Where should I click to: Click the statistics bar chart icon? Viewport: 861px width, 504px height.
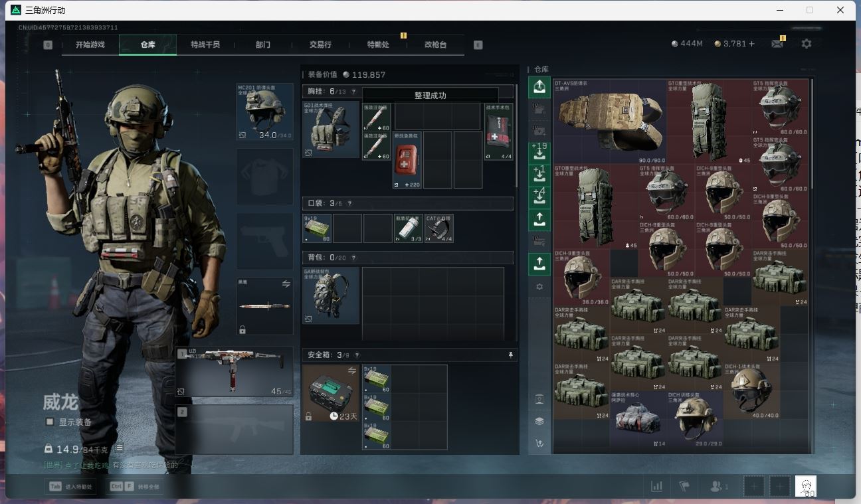656,487
